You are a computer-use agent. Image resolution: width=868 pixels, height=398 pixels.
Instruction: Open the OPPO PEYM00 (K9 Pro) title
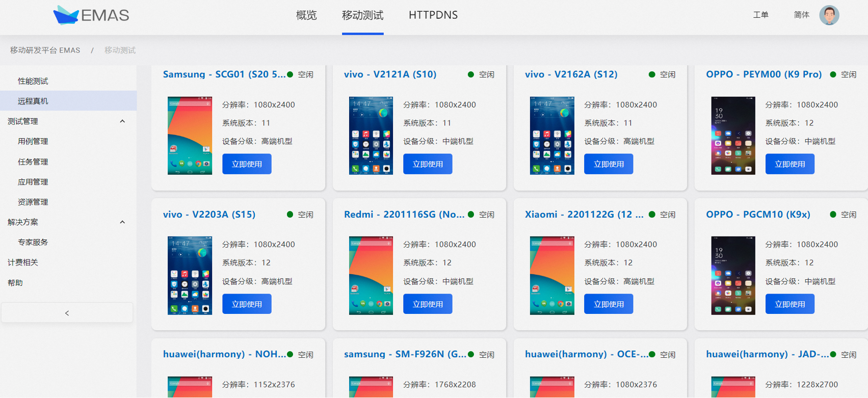click(x=764, y=74)
